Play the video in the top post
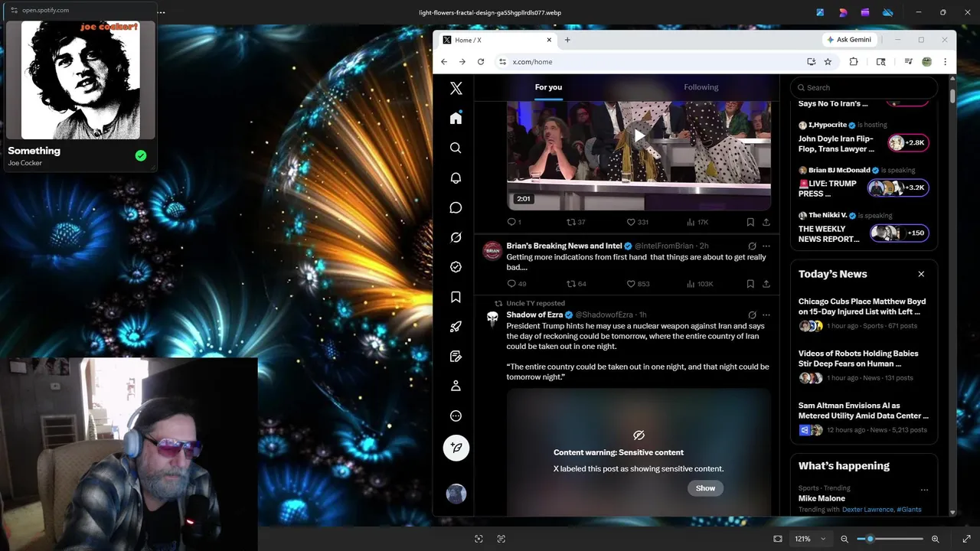Viewport: 980px width, 551px height. 639,136
